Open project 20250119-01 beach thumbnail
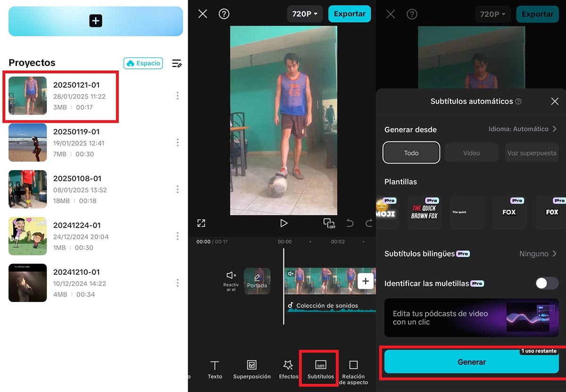Screen dimensions: 566x392 click(28, 142)
